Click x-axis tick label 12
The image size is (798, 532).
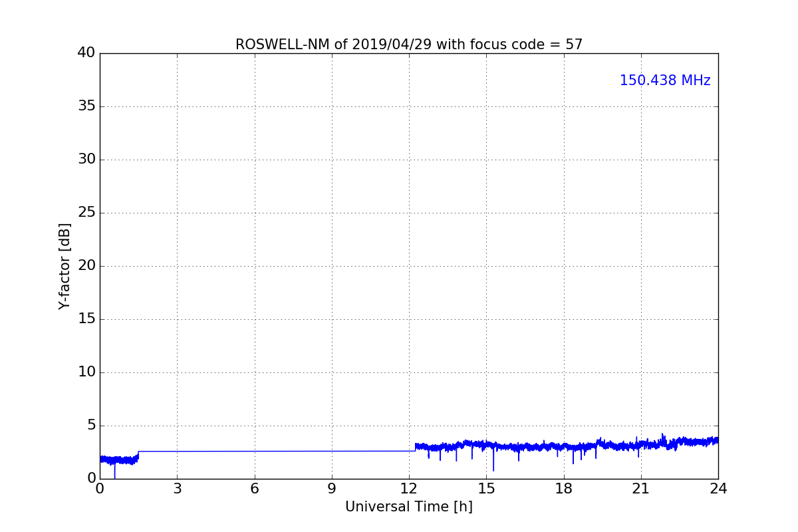(409, 489)
